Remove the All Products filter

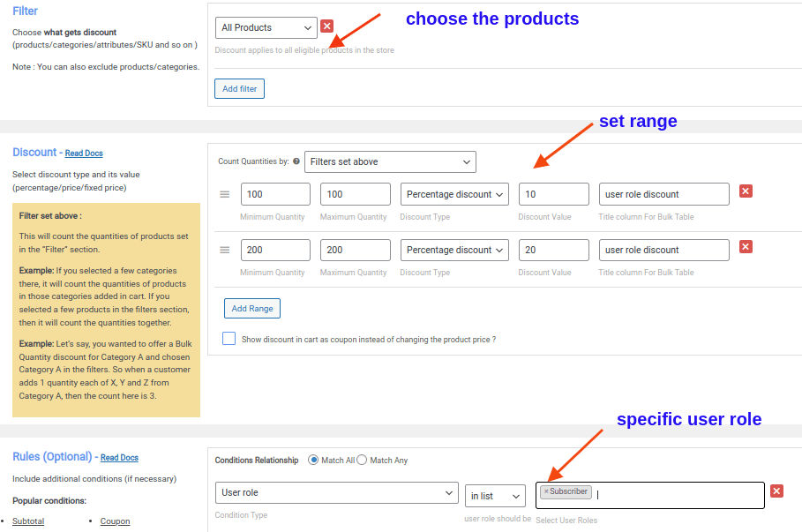pos(326,26)
